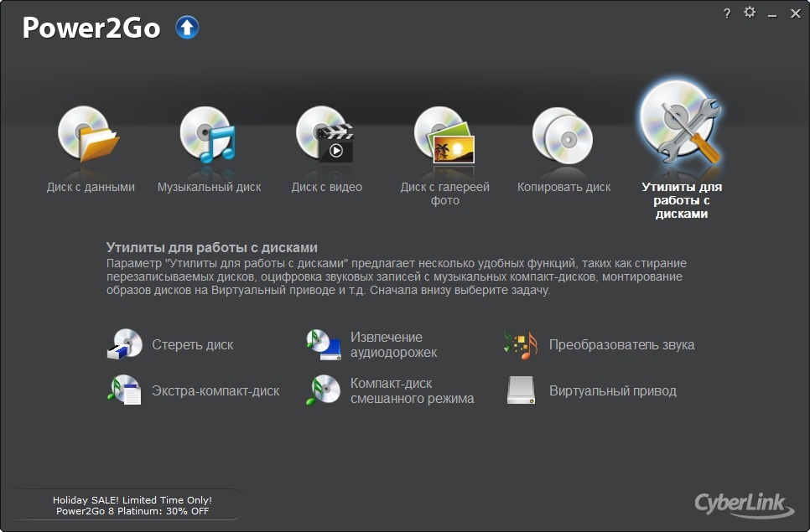Click the erase disc eraser icon
The image size is (810, 532).
[x=124, y=344]
